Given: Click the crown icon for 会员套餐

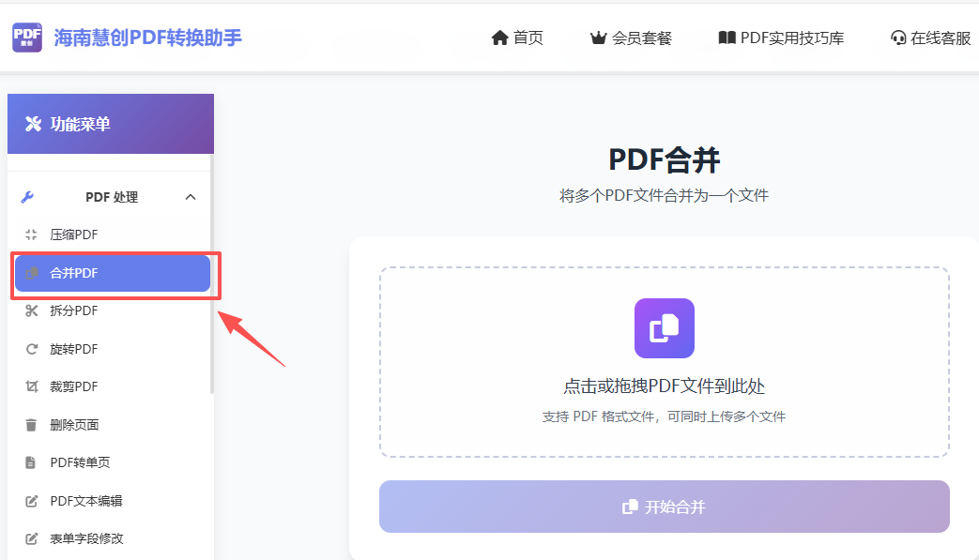Looking at the screenshot, I should pyautogui.click(x=598, y=38).
